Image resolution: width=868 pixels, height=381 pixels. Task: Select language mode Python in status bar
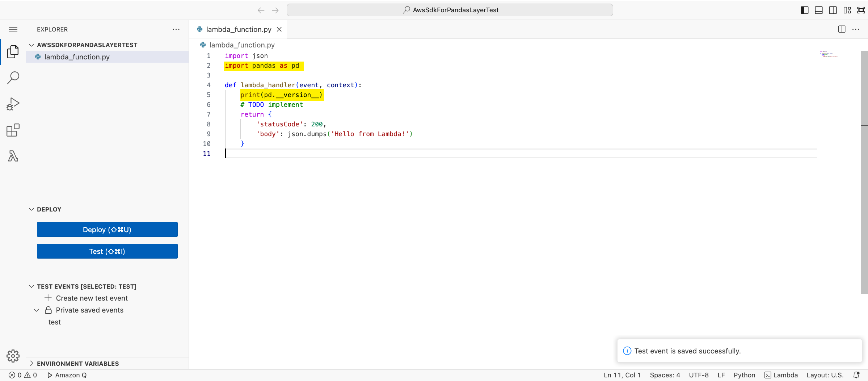coord(744,375)
